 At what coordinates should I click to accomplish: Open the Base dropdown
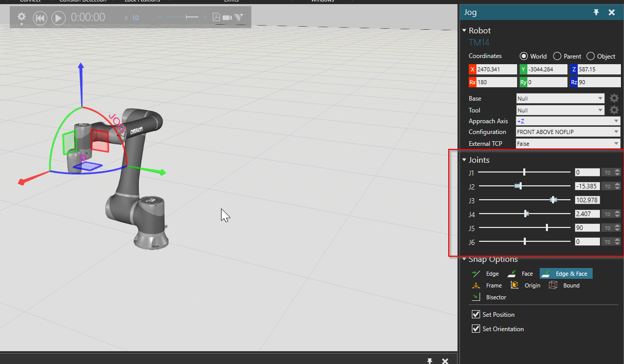click(560, 98)
